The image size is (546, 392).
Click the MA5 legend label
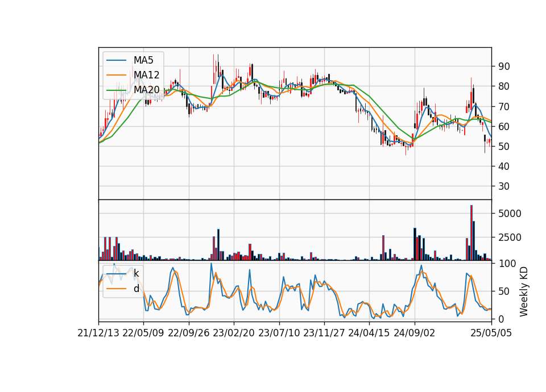pos(143,60)
